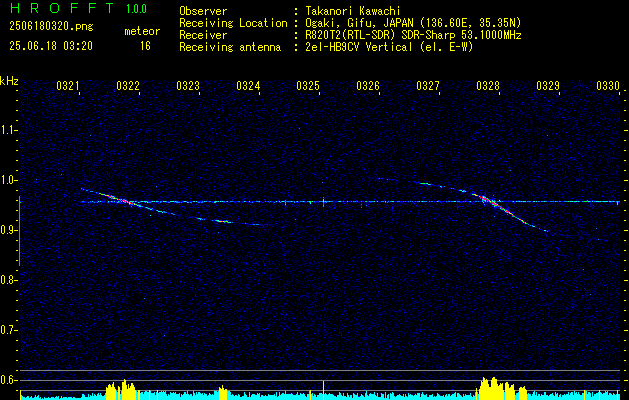
Task: Click the meteor count label
Action: point(142,31)
